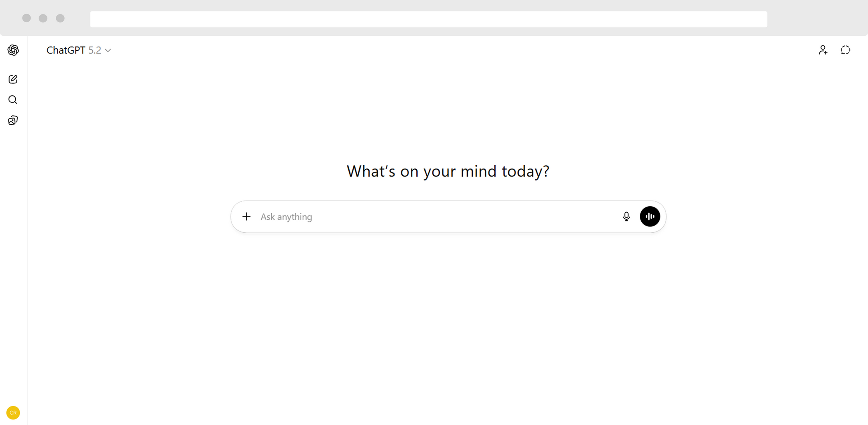
Task: Open the model version picker dropdown
Action: [79, 50]
